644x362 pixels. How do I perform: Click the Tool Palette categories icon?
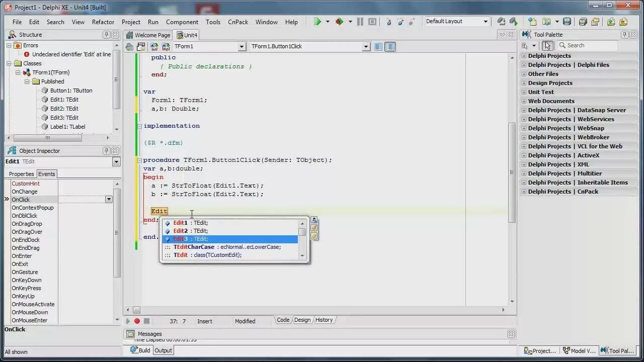coord(525,45)
